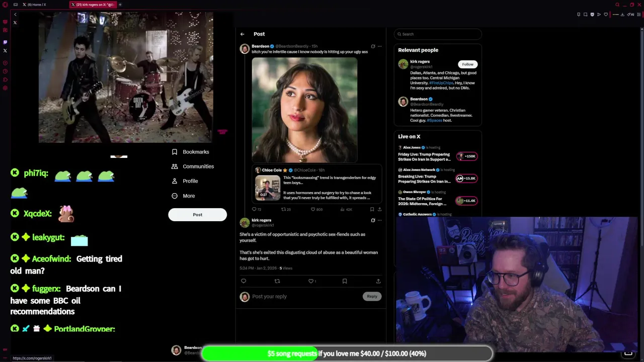
Task: Click the Reply submit button
Action: click(372, 297)
